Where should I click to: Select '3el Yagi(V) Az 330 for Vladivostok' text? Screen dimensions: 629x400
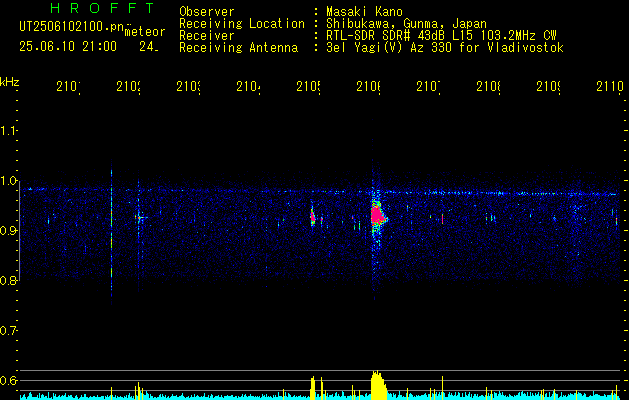click(x=445, y=48)
